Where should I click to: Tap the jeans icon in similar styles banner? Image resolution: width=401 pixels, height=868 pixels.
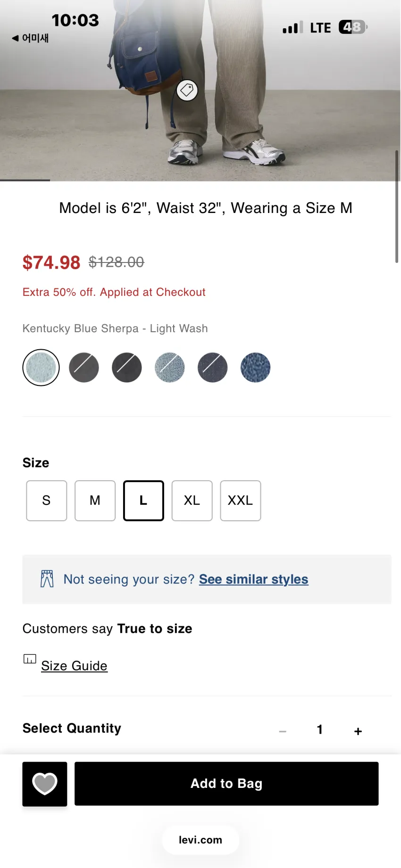(x=47, y=579)
